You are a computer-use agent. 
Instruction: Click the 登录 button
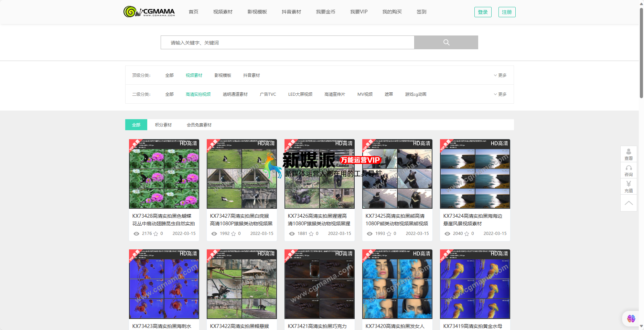click(x=483, y=12)
